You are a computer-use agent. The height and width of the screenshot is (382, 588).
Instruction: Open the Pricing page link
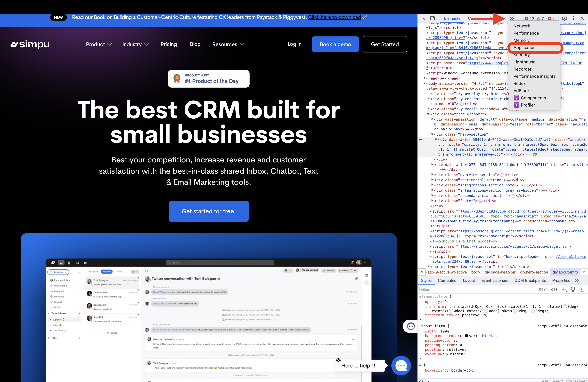[x=169, y=44]
